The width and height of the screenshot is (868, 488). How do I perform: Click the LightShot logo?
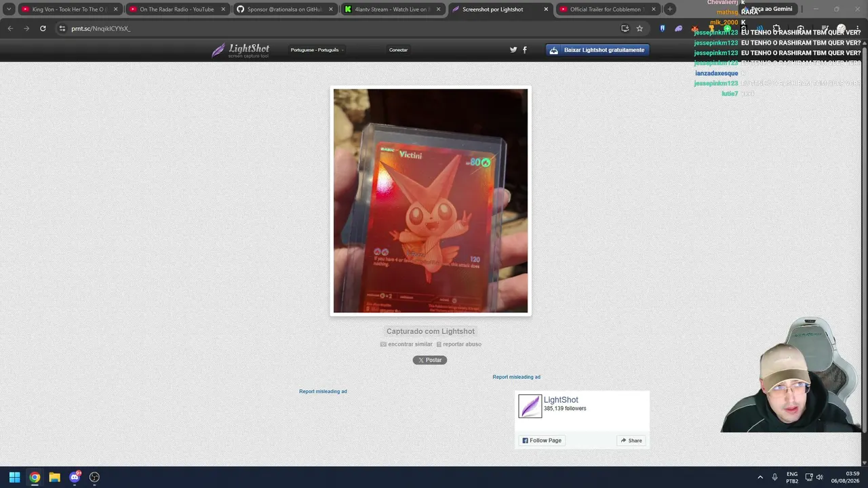241,50
